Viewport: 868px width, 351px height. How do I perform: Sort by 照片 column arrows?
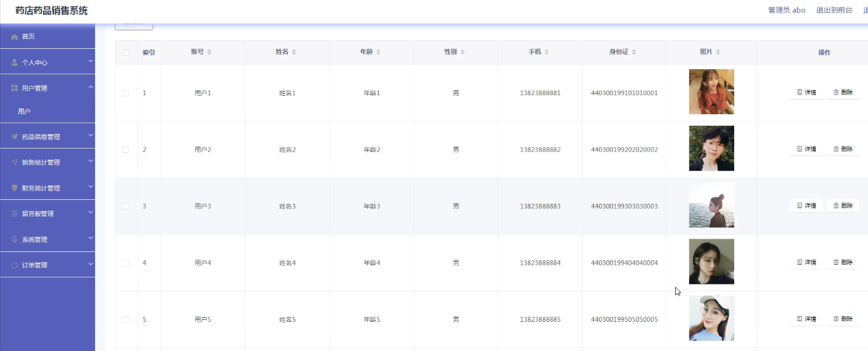718,52
